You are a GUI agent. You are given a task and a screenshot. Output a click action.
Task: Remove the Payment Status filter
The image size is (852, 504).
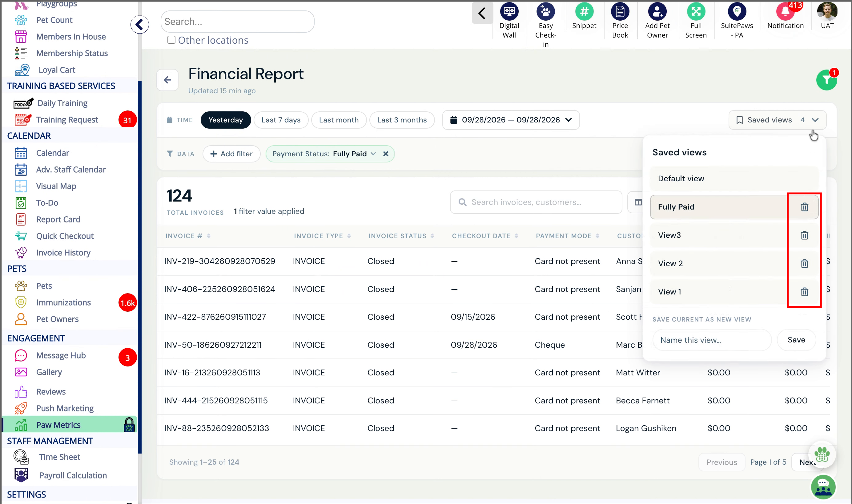[x=386, y=154]
